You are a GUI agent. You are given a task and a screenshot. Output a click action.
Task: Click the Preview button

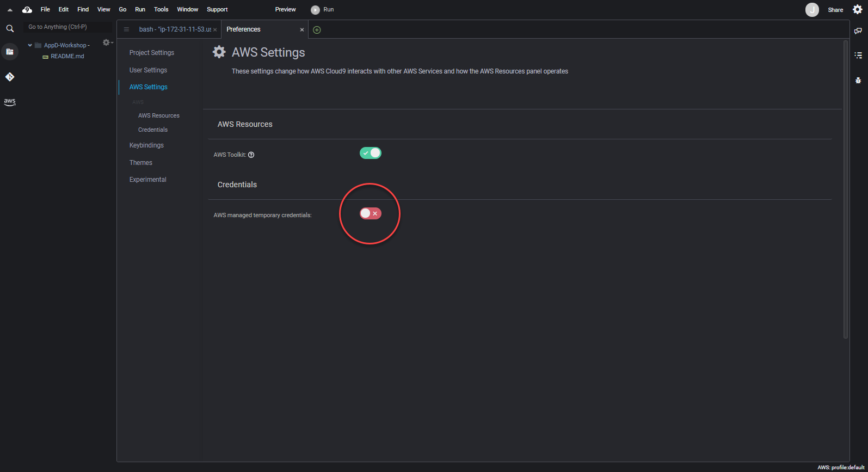pos(285,9)
